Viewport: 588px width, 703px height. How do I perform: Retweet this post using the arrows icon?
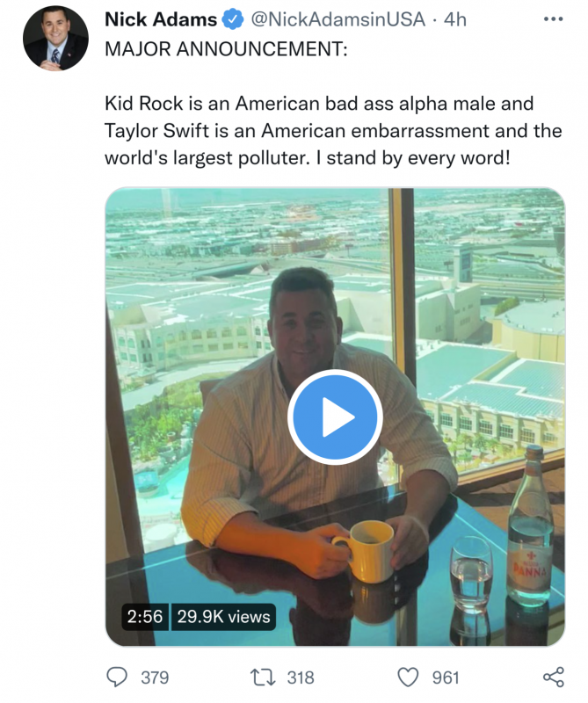[263, 677]
